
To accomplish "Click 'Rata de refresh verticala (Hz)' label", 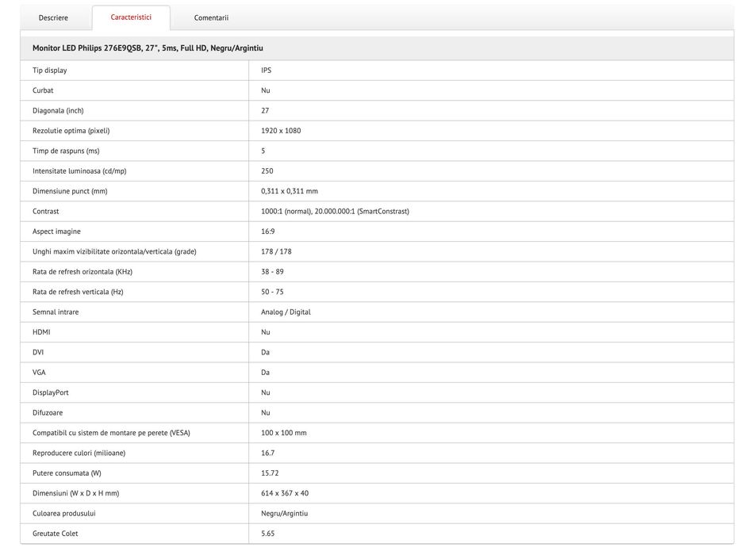I will 78,292.
